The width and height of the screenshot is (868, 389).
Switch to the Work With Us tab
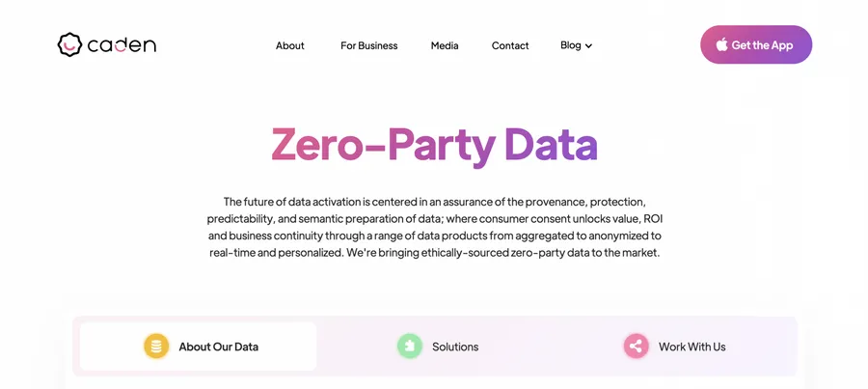pos(674,347)
